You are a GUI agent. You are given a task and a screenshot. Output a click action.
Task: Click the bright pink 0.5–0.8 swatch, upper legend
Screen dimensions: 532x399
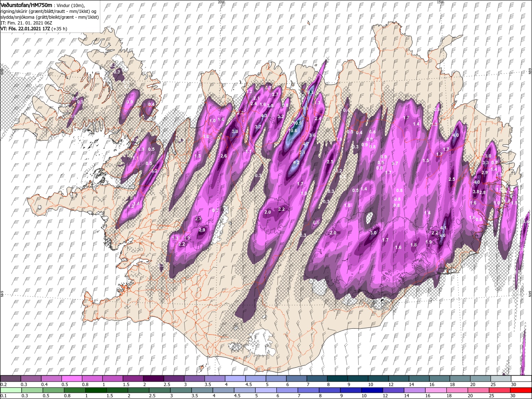[x=71, y=379]
